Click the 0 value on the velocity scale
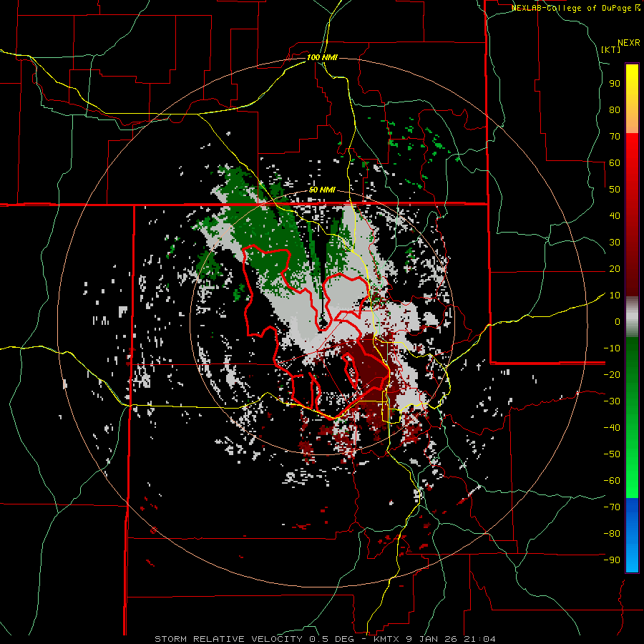Screen dimensions: 644x644 [x=618, y=322]
